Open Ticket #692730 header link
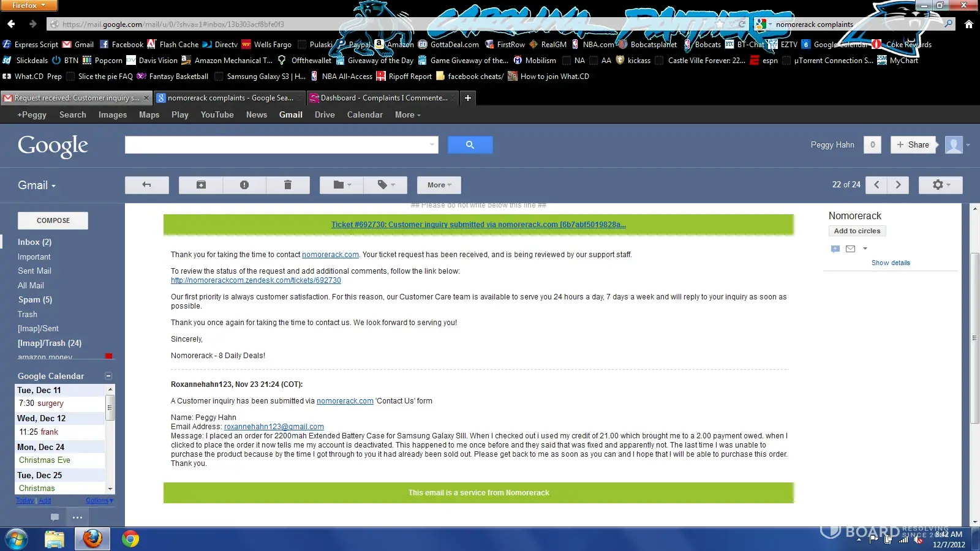Screen dimensions: 980x551 coord(478,225)
